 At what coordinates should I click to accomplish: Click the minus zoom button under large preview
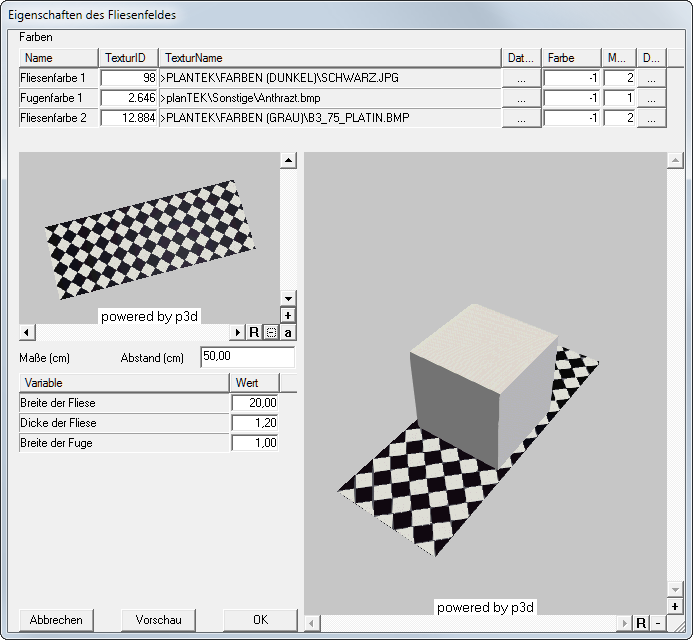658,623
